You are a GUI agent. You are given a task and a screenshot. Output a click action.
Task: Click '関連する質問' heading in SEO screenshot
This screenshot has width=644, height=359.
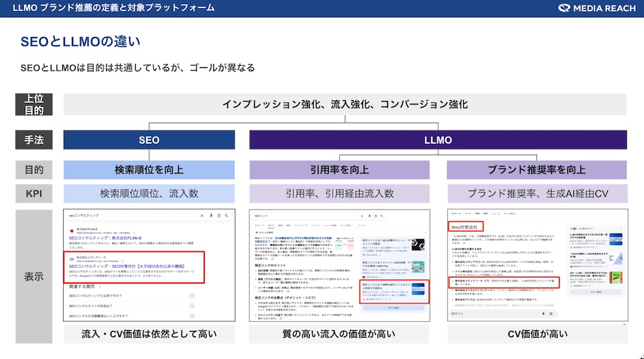pyautogui.click(x=82, y=286)
